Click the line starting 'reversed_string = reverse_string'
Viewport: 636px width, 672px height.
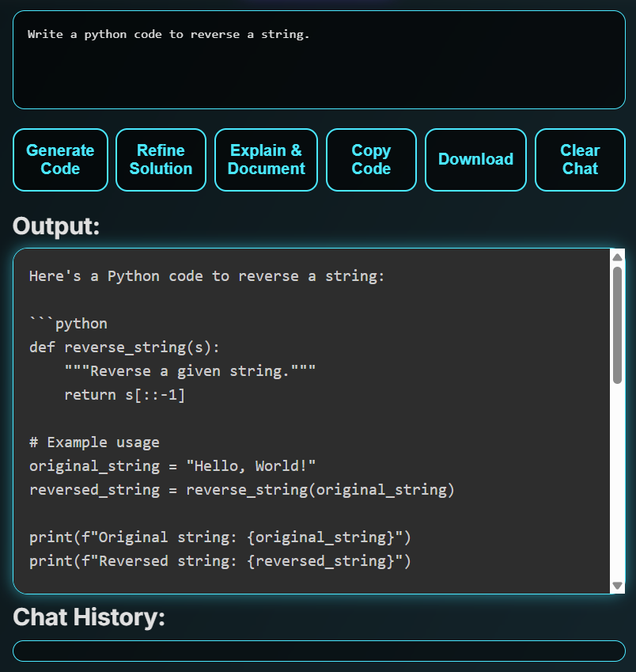coord(241,489)
